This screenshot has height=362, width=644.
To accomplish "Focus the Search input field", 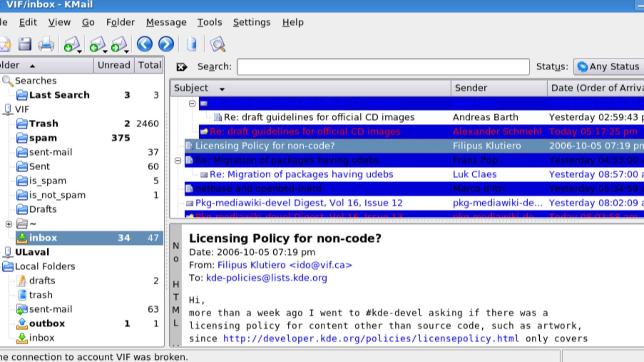I will click(x=383, y=67).
